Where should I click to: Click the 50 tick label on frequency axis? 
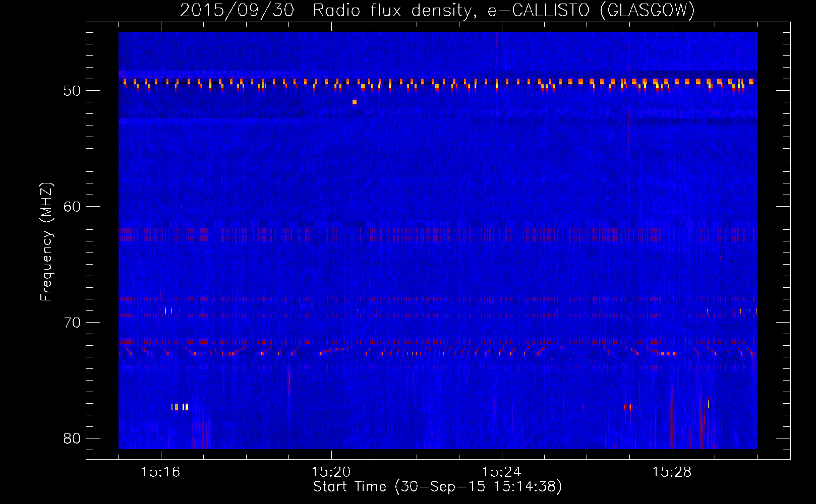pos(72,91)
